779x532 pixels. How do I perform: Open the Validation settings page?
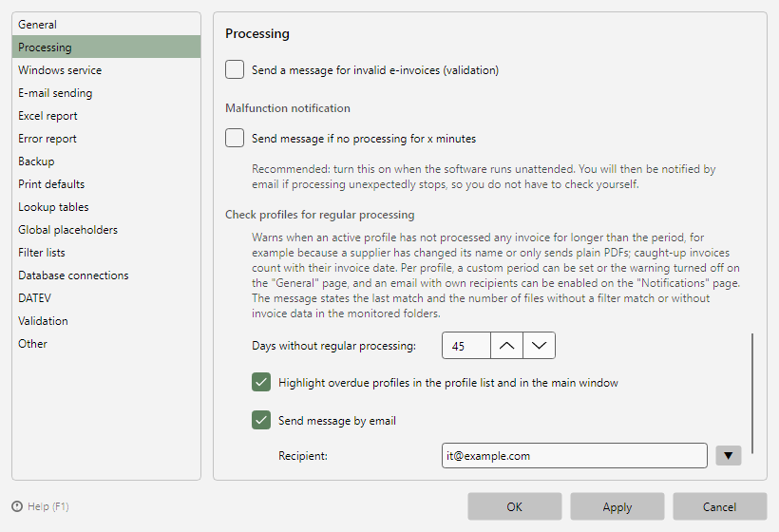[x=106, y=321]
